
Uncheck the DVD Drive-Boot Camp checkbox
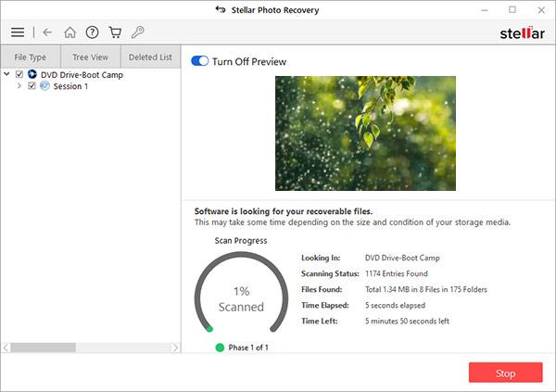[19, 74]
